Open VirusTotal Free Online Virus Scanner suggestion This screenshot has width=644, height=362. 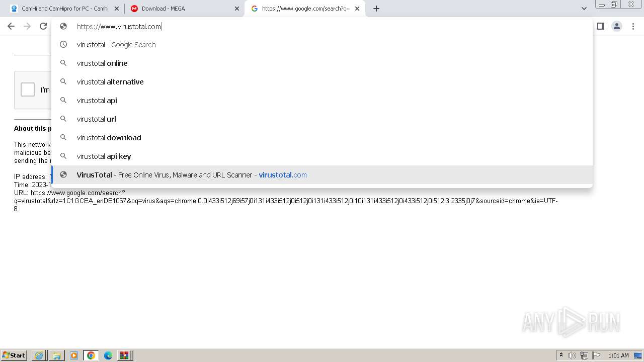[x=322, y=175]
